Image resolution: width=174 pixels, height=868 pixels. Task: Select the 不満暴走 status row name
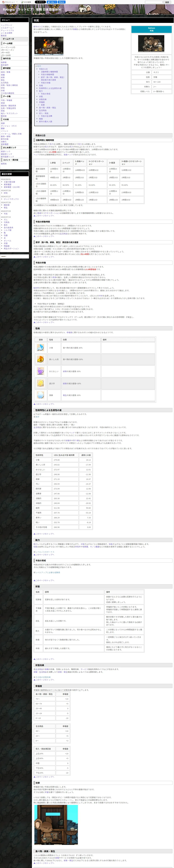[x=39, y=610]
